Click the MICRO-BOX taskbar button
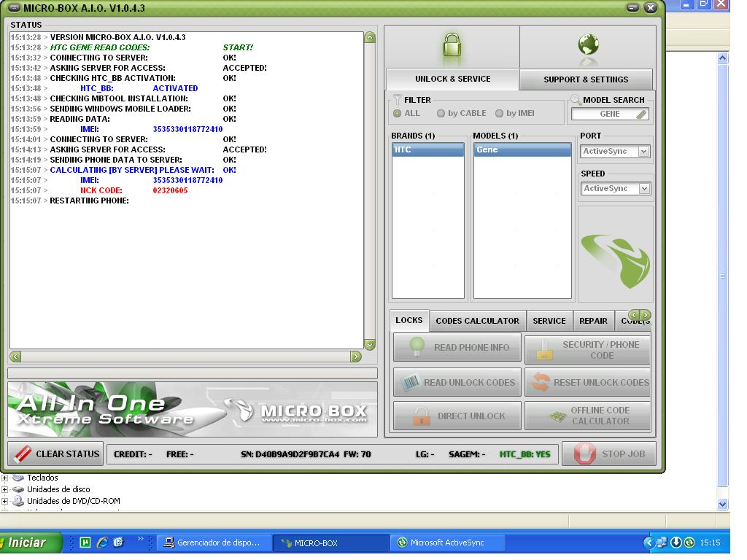This screenshot has width=747, height=560. (330, 542)
